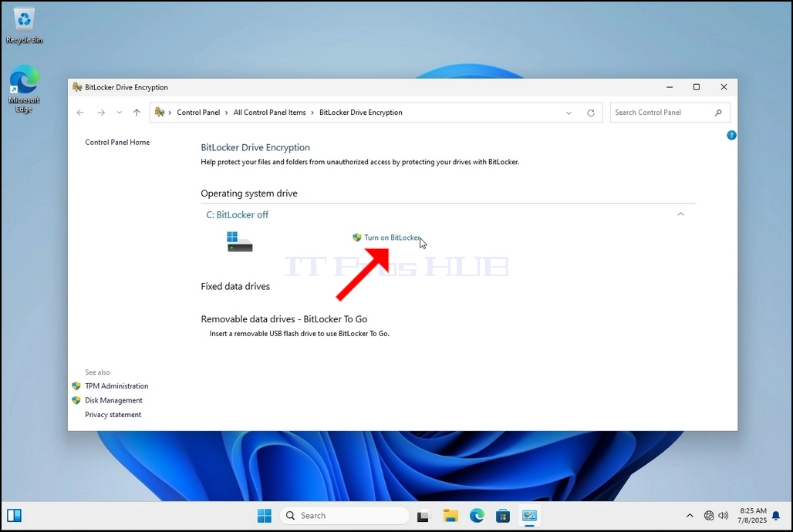The width and height of the screenshot is (793, 532).
Task: Open TPM Administration
Action: [116, 386]
